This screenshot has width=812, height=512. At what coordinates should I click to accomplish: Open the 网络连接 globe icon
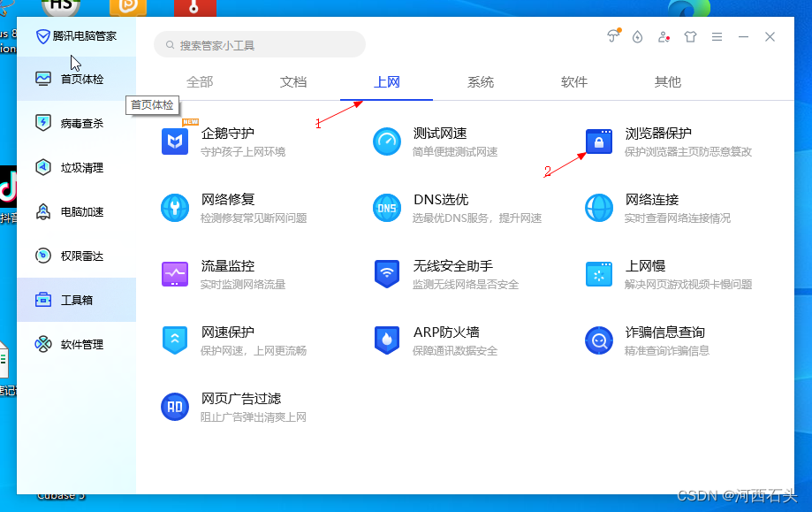click(x=599, y=208)
